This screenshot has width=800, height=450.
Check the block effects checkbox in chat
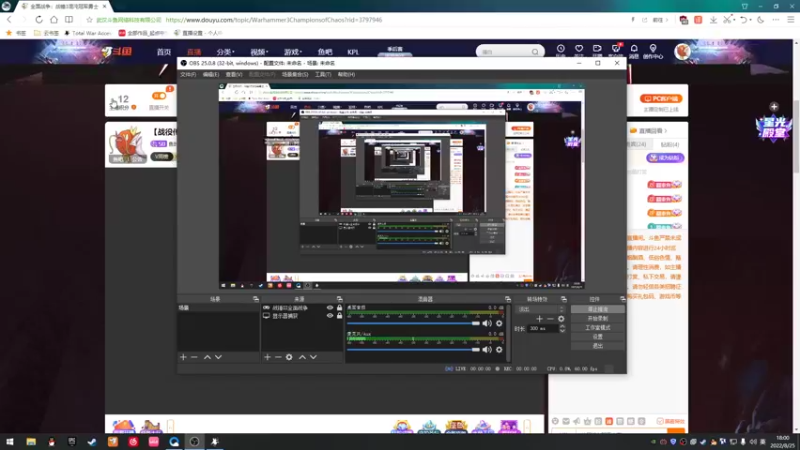[x=660, y=421]
